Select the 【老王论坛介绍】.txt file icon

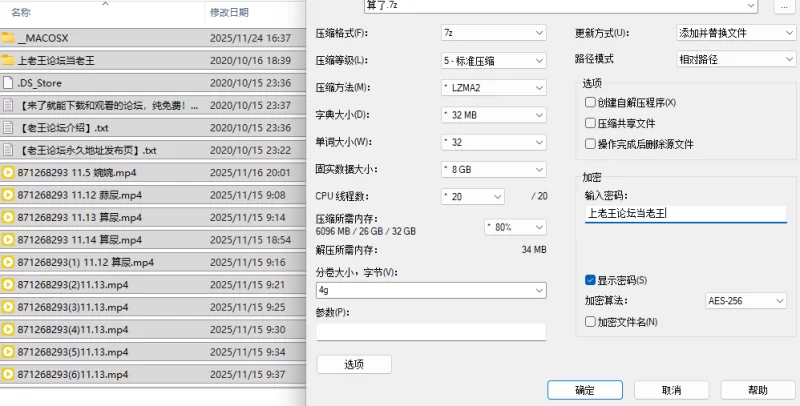tap(8, 128)
